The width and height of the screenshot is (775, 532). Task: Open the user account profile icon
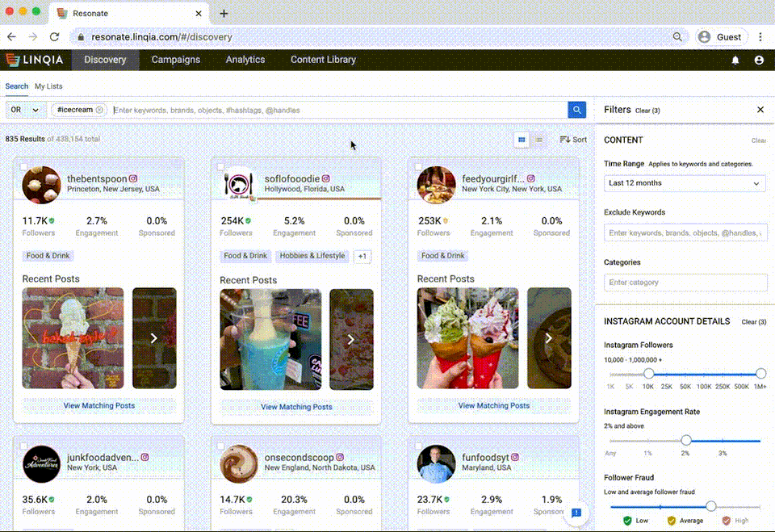point(759,60)
